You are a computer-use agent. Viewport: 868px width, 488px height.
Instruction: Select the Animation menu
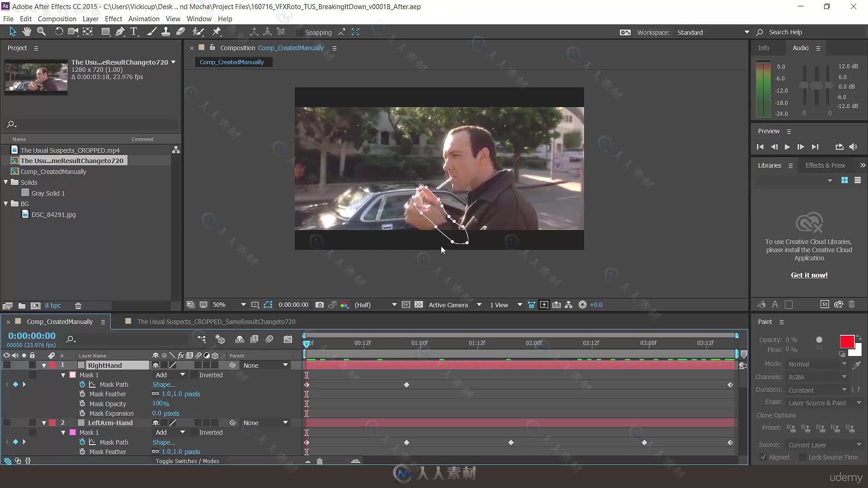tap(144, 19)
